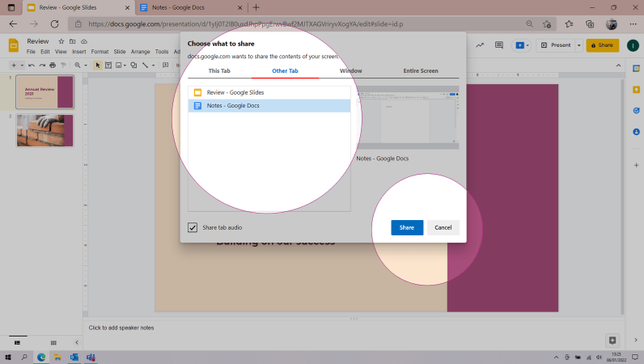Open the Slide menu
Screen dimensions: 644x364
pyautogui.click(x=120, y=52)
